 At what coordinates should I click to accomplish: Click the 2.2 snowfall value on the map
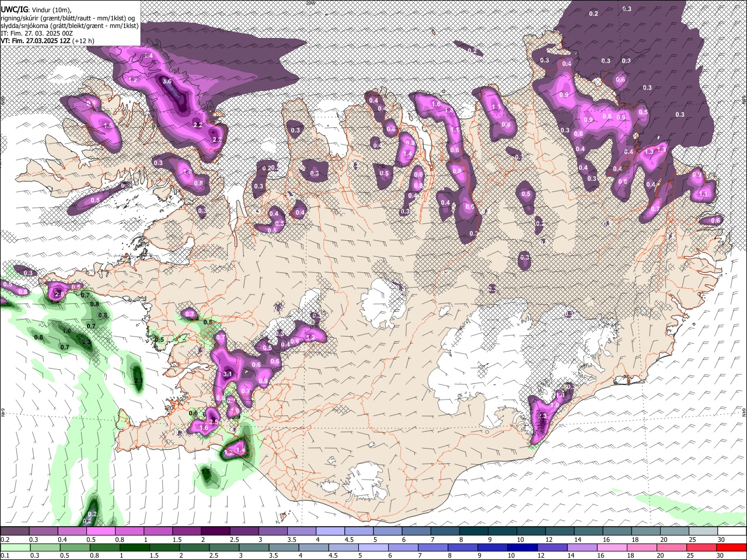(x=198, y=125)
